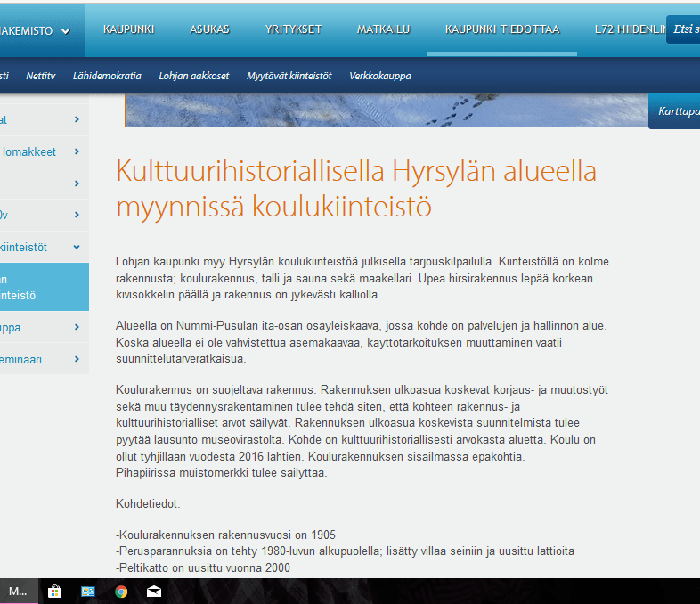The height and width of the screenshot is (604, 700).
Task: Open the Kaupunki main menu
Action: [129, 29]
